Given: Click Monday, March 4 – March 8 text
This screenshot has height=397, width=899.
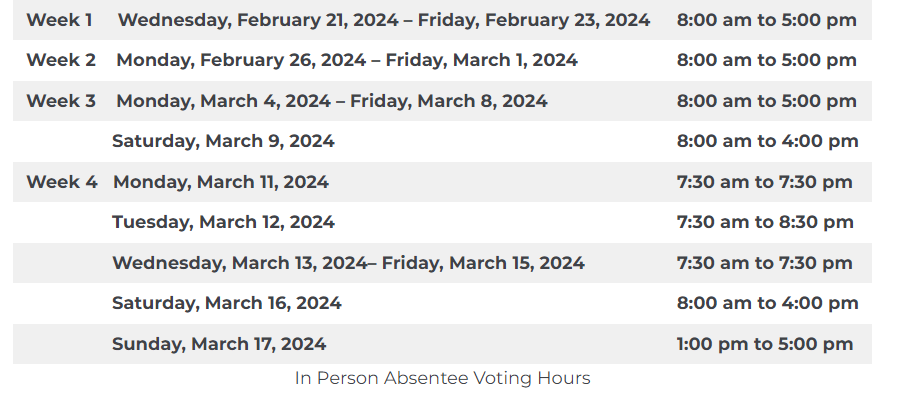Looking at the screenshot, I should click(332, 102).
